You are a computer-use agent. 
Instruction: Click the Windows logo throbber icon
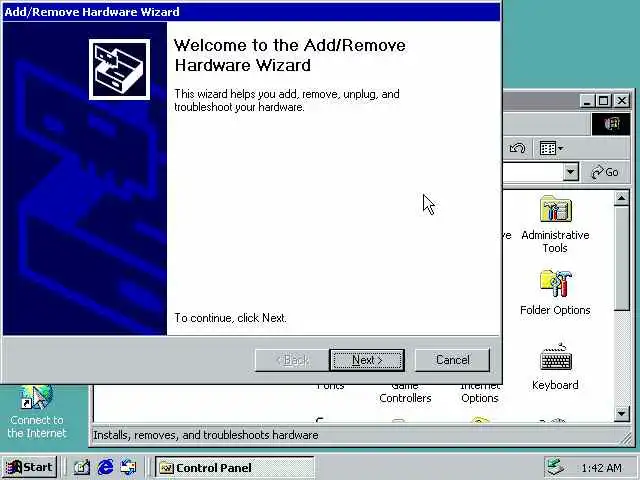pos(611,124)
